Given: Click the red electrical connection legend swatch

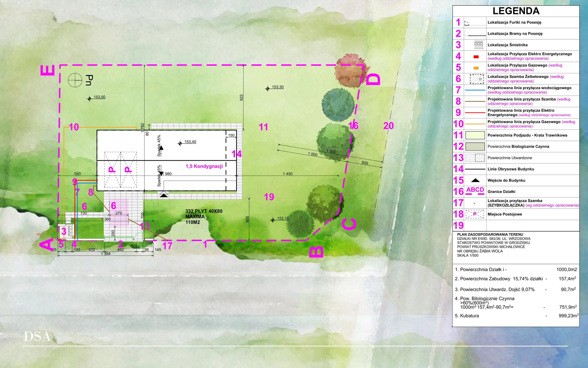Looking at the screenshot, I should tap(476, 57).
